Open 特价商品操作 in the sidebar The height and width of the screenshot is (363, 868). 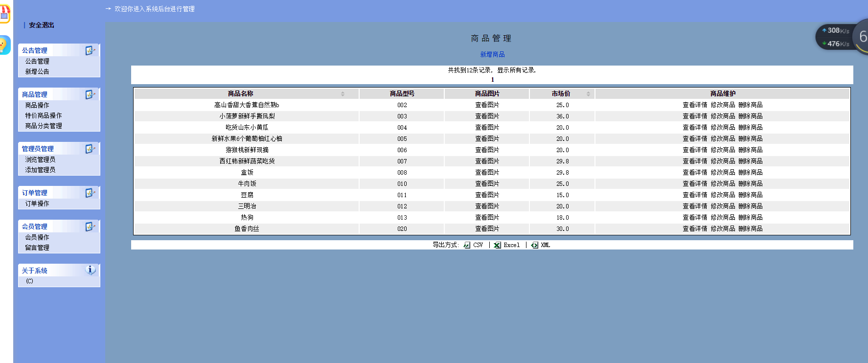click(x=44, y=115)
